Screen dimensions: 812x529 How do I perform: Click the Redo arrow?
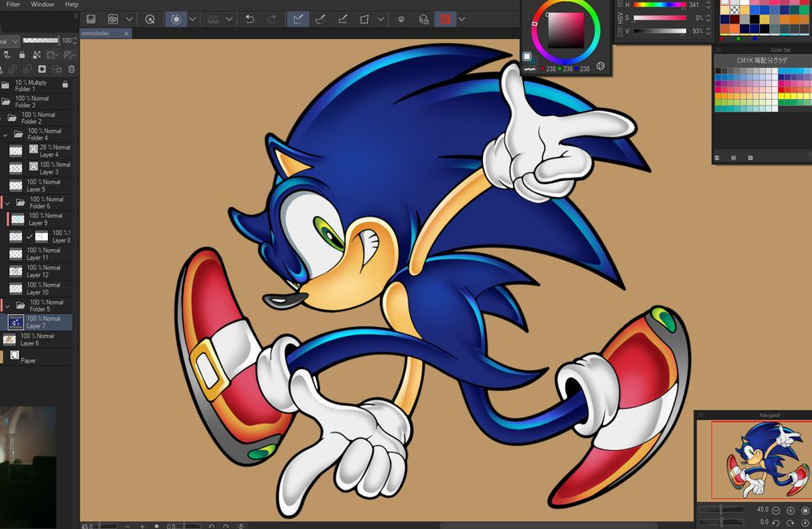coord(272,19)
